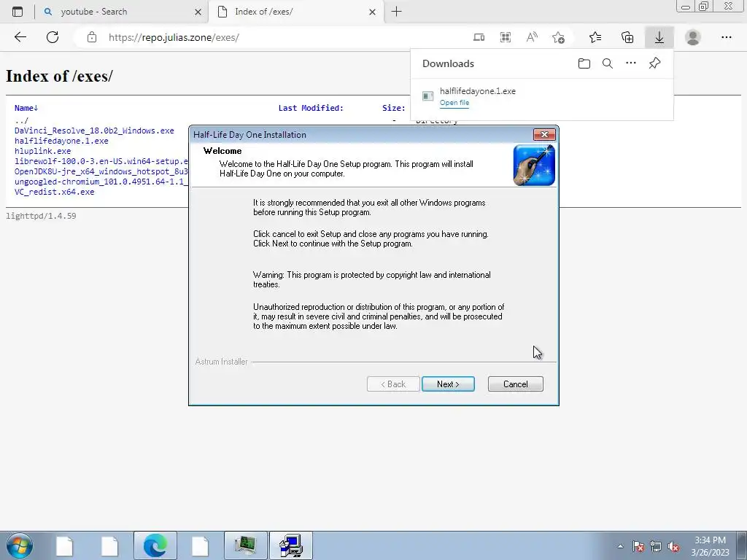Open the downloads folder icon
Image resolution: width=747 pixels, height=560 pixels.
coord(584,63)
